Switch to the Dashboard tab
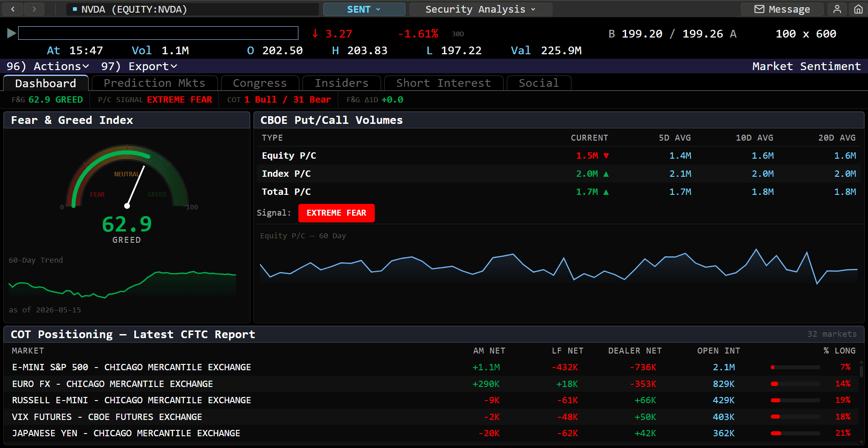 (46, 83)
